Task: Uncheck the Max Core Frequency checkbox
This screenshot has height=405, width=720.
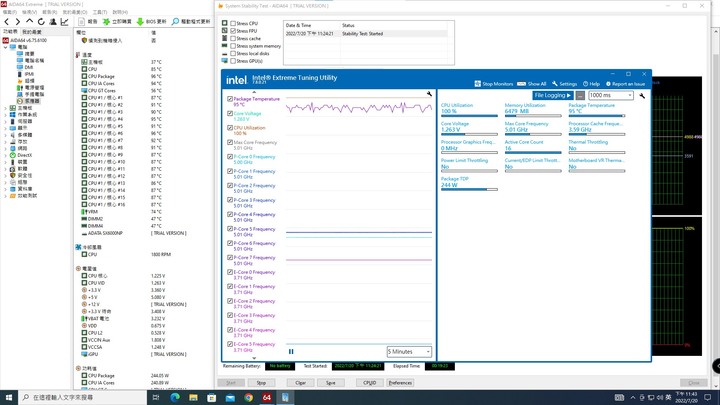Action: click(x=230, y=142)
